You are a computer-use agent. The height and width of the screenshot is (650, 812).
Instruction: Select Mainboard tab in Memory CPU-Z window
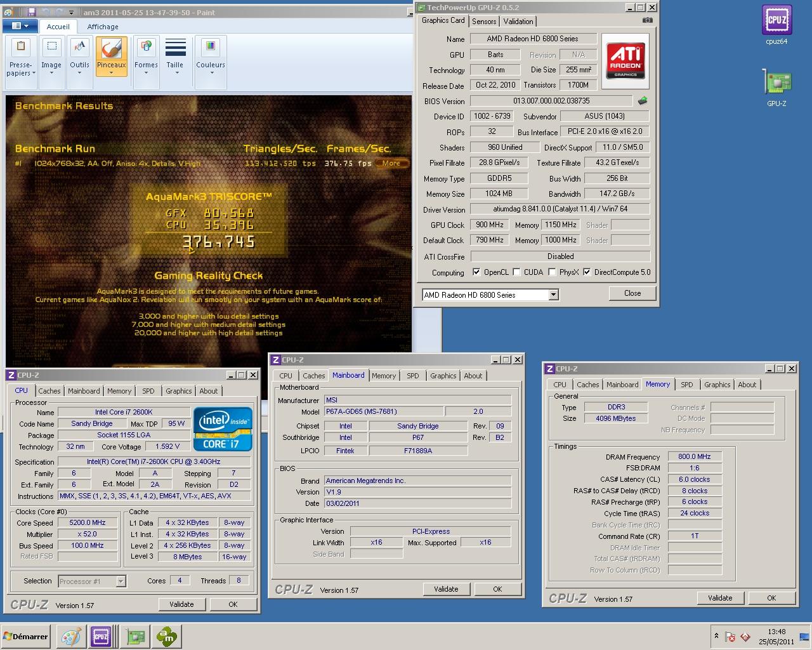click(622, 385)
